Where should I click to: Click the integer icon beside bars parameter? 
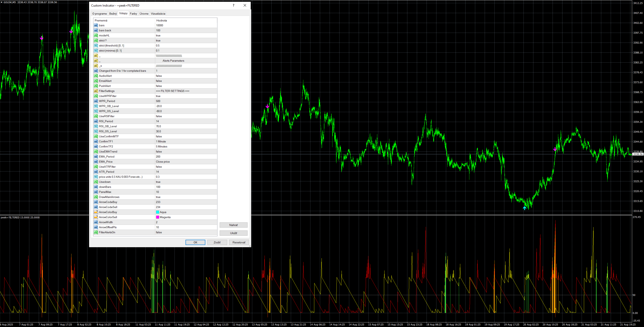(x=96, y=25)
